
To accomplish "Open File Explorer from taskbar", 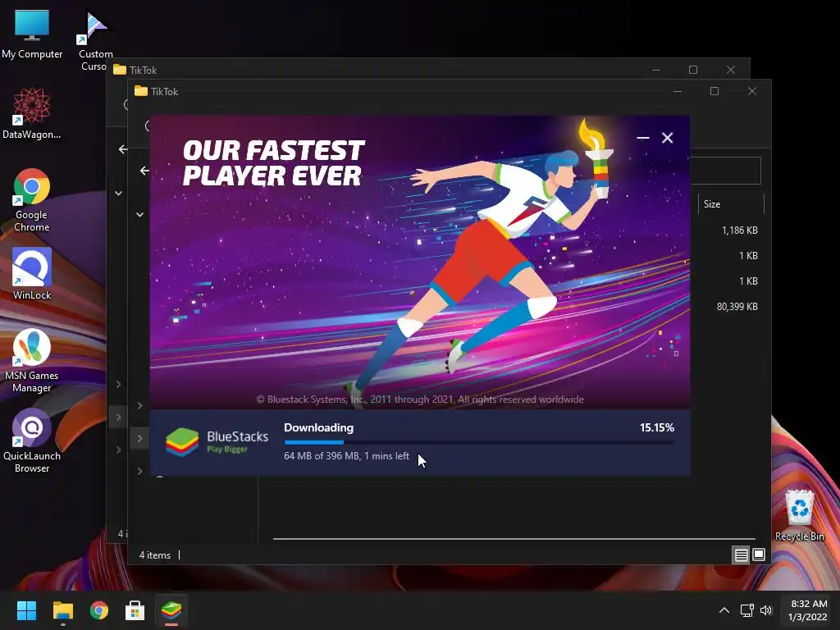I will point(62,610).
